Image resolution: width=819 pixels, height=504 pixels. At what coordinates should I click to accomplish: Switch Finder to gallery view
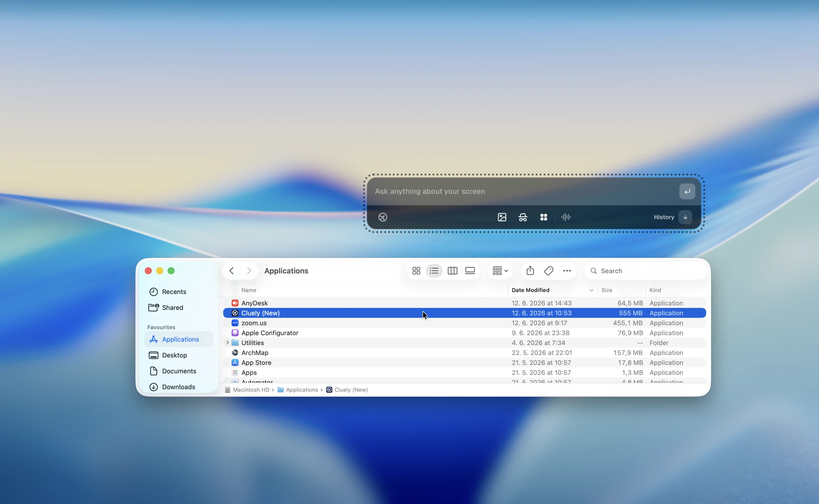pyautogui.click(x=470, y=271)
